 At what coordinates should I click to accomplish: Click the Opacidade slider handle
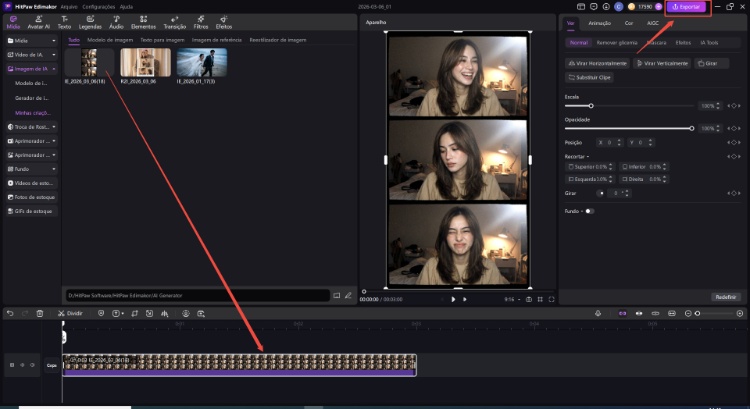pyautogui.click(x=692, y=128)
